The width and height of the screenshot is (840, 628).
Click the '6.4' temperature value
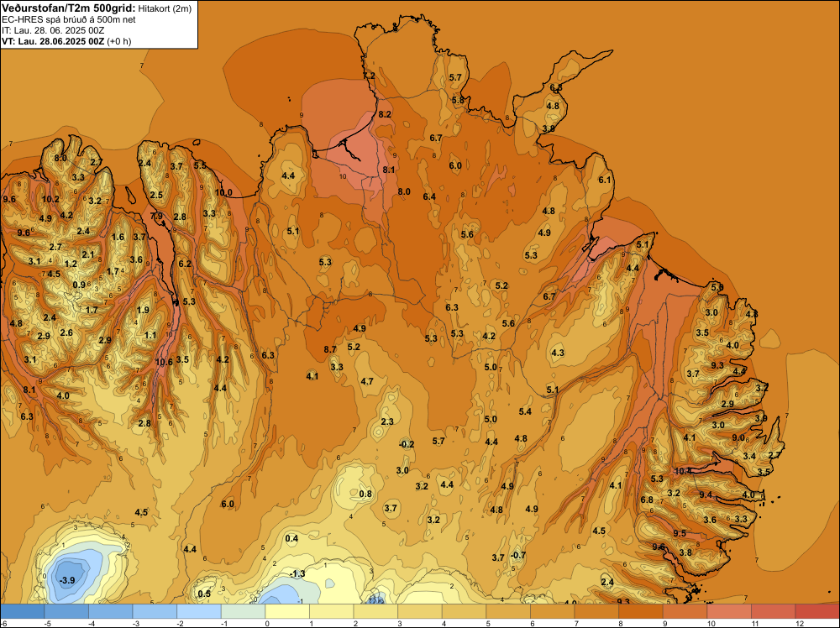click(x=429, y=196)
